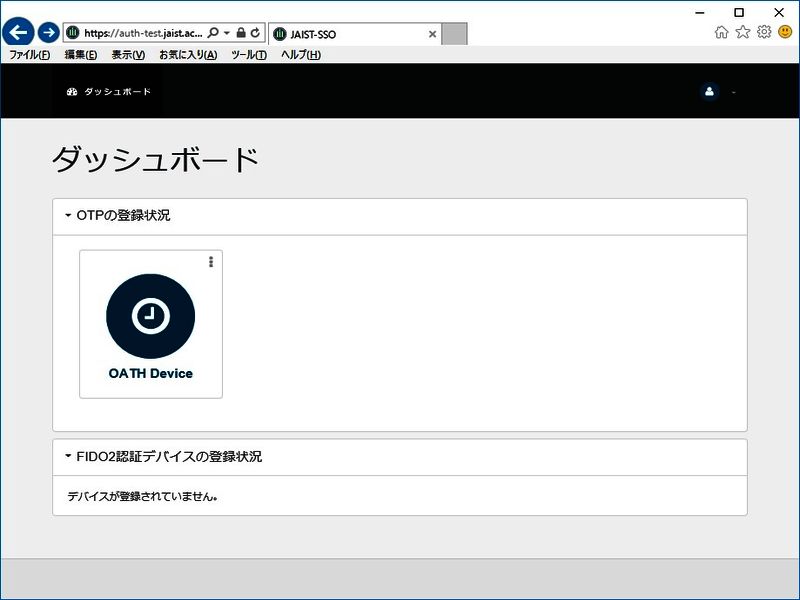The image size is (800, 600).
Task: Select the JAIST-SSO tab
Action: click(x=355, y=34)
